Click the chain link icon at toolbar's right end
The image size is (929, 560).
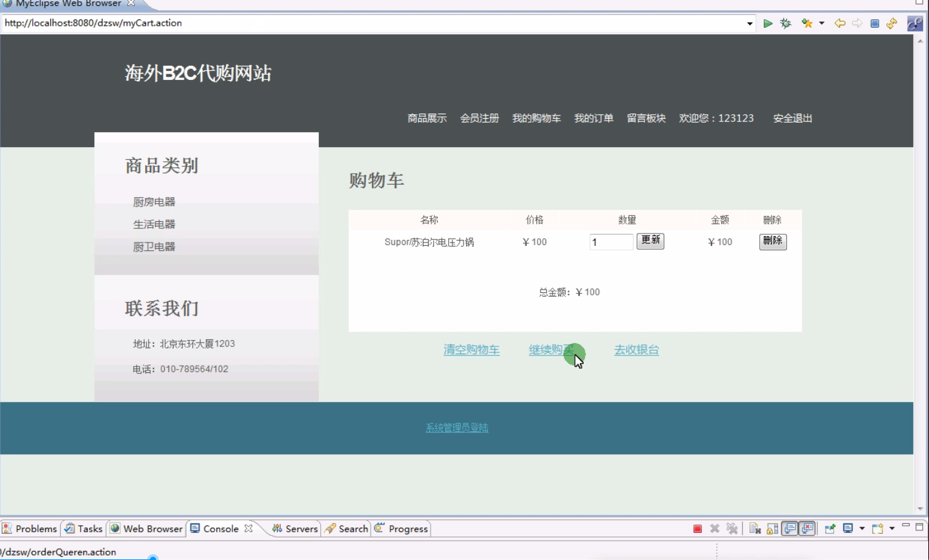pos(915,23)
